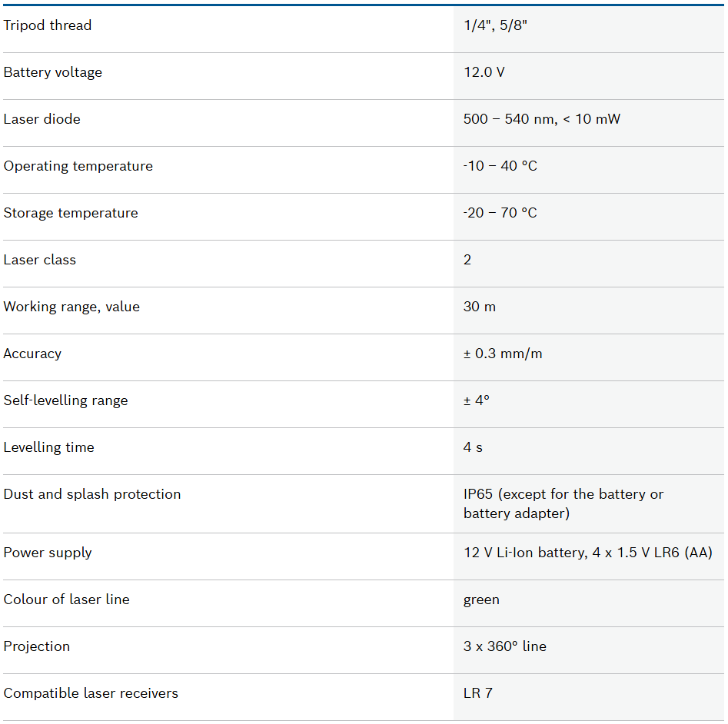The width and height of the screenshot is (728, 724).
Task: Click the "Battery voltage" label
Action: (53, 72)
